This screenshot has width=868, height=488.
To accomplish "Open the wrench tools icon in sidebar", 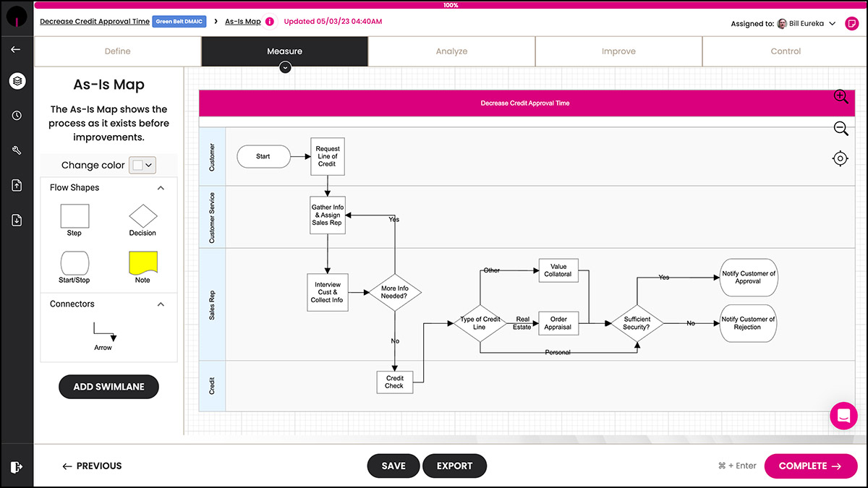I will [x=17, y=150].
